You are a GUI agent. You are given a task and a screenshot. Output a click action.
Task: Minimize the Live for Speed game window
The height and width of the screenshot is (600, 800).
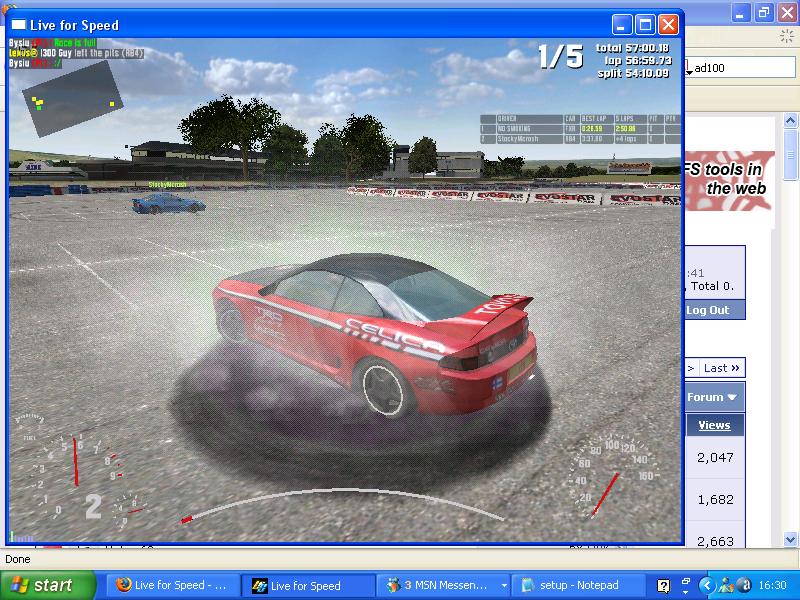click(622, 24)
